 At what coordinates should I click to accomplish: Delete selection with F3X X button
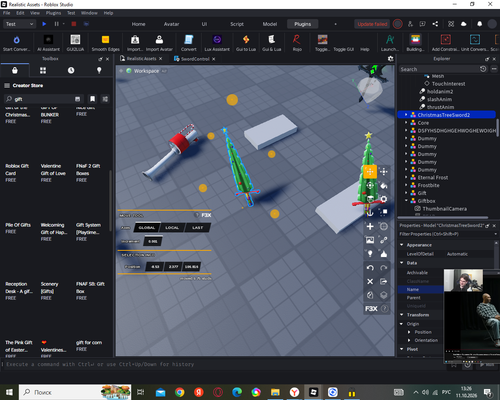point(370,282)
